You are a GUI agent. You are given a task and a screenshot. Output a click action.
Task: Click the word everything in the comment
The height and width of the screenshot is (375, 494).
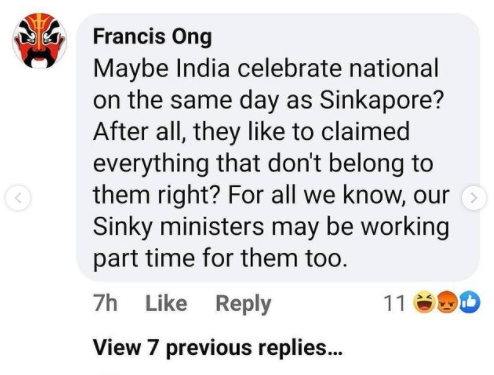(x=151, y=164)
